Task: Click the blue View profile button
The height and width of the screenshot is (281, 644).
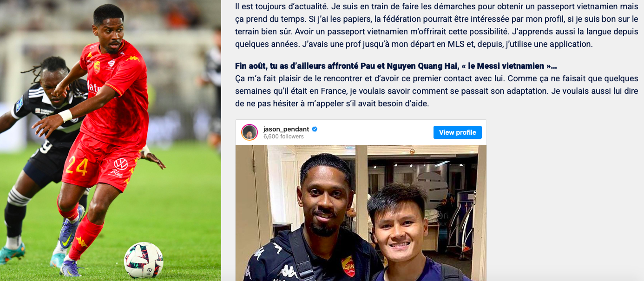Action: (x=457, y=132)
